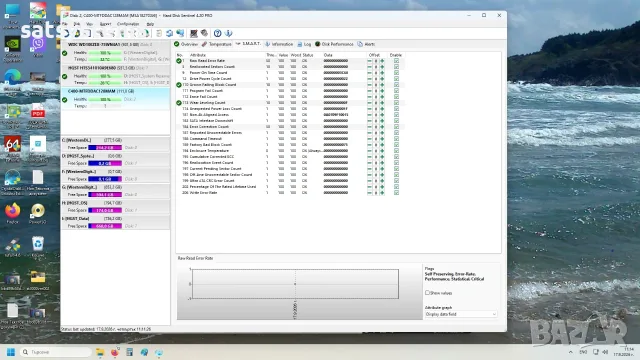Click the Health bar of the C400 disk

click(x=105, y=100)
